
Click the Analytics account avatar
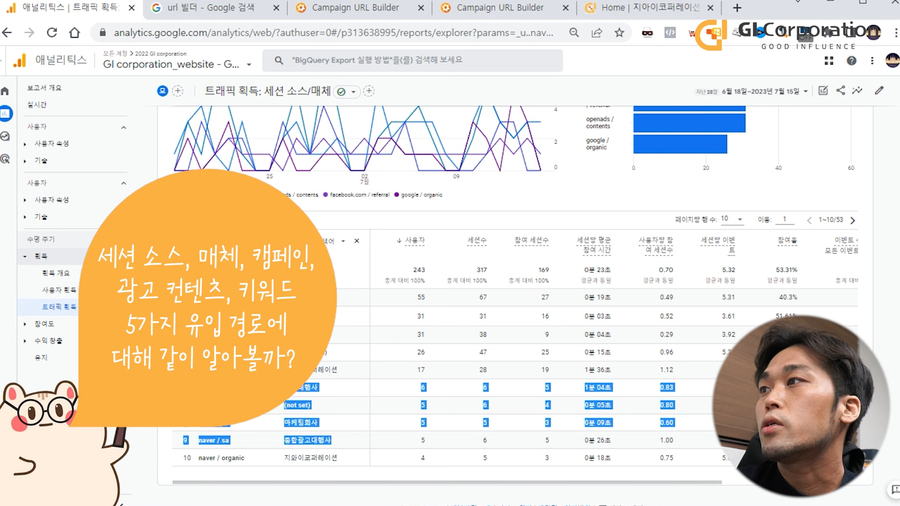click(x=893, y=60)
